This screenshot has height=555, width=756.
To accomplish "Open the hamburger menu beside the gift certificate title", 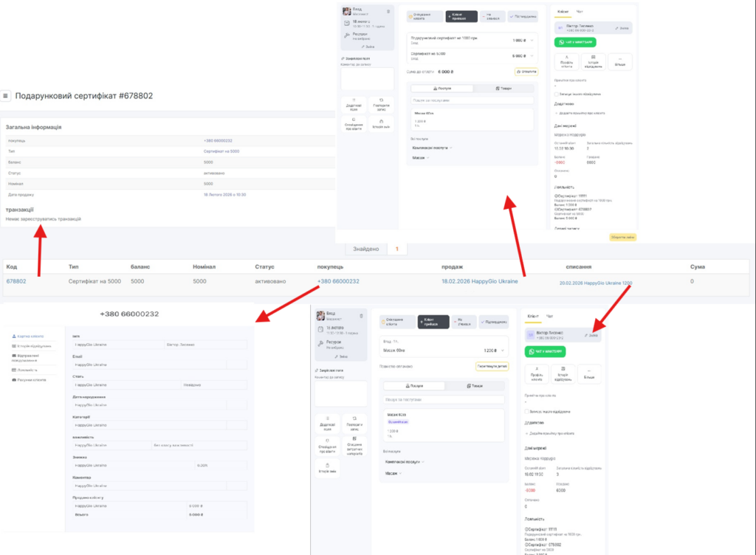I will (x=6, y=96).
